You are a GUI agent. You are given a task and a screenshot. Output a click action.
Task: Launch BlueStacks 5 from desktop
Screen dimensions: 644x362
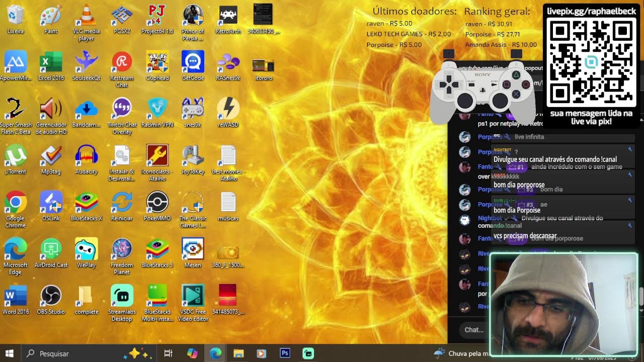(157, 253)
